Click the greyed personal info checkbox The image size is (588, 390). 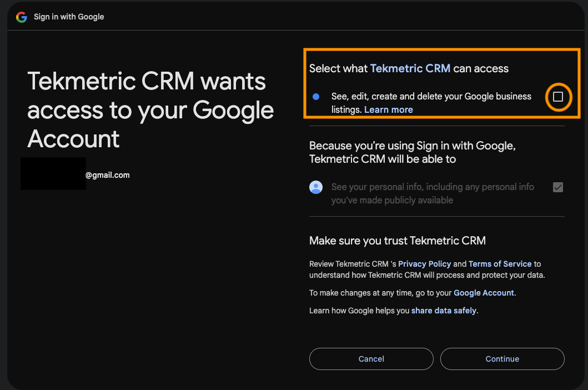point(558,187)
